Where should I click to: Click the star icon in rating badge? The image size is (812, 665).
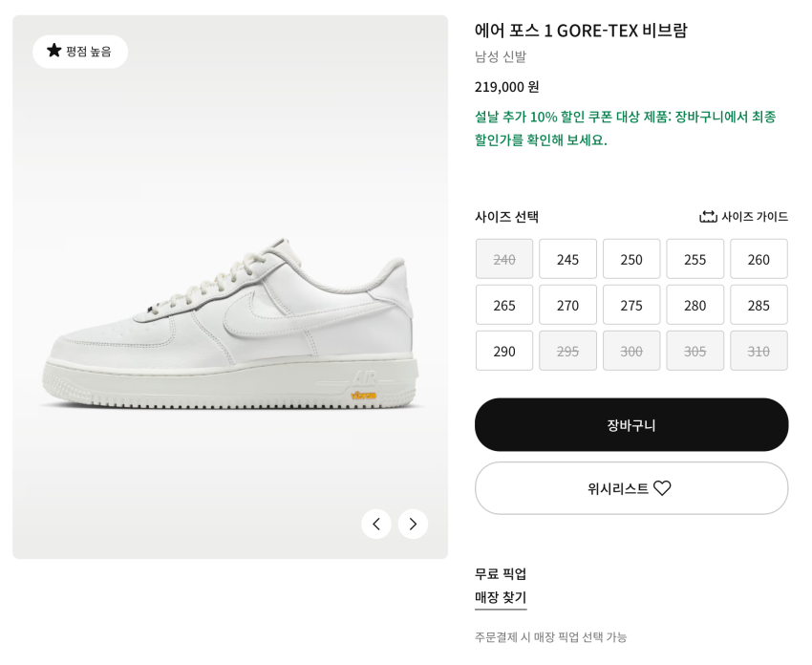54,51
